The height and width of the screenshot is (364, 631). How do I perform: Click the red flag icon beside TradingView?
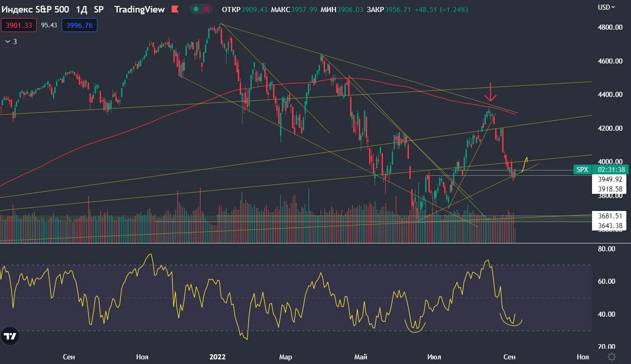(174, 9)
